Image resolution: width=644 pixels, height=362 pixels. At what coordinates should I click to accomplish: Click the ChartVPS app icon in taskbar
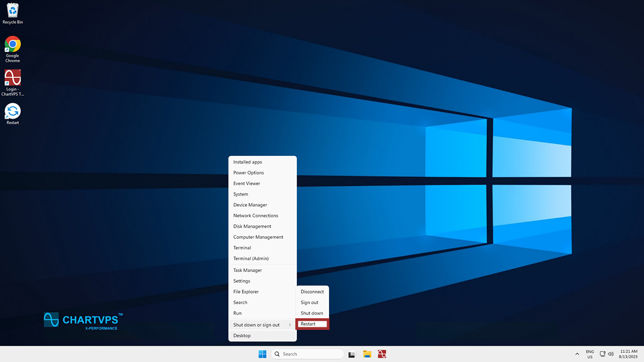[x=382, y=354]
